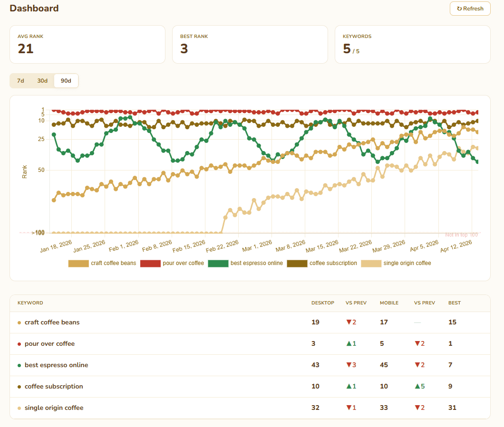Viewport: 504px width, 427px height.
Task: Click the green dot beside best espresso online
Action: (19, 365)
